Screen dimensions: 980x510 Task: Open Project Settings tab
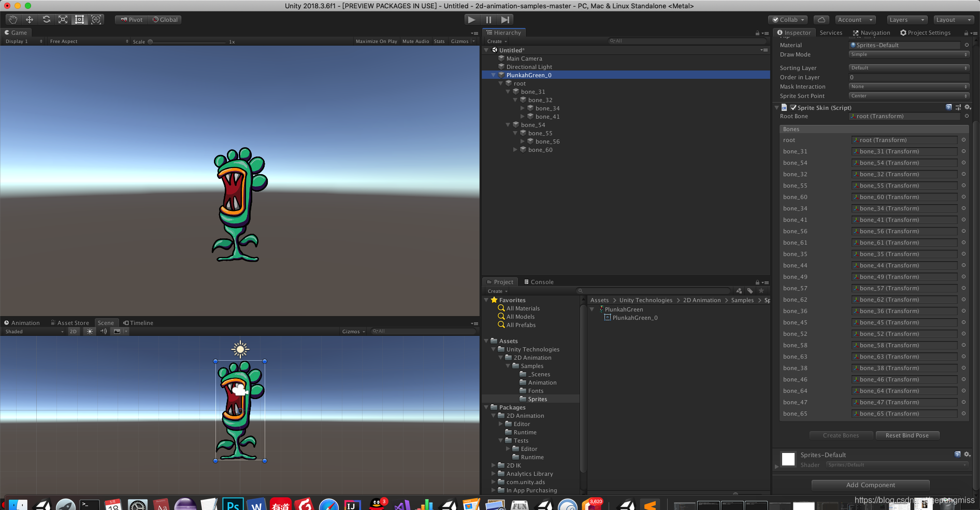click(925, 33)
